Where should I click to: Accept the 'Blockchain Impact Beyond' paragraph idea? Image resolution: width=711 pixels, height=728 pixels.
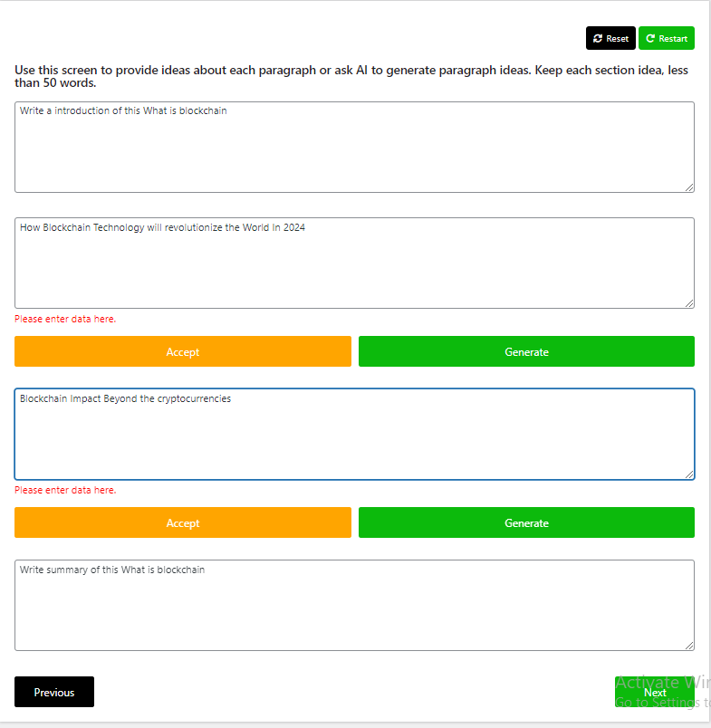tap(182, 523)
